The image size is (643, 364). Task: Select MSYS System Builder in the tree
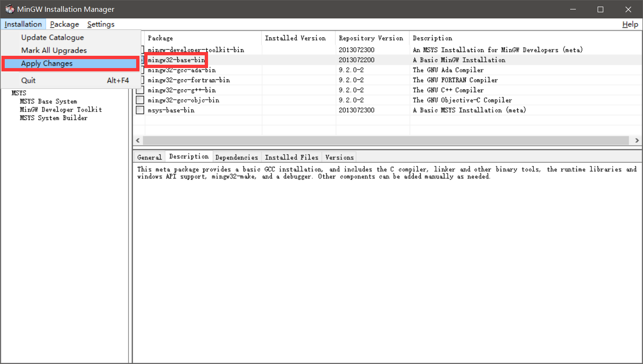pos(53,118)
